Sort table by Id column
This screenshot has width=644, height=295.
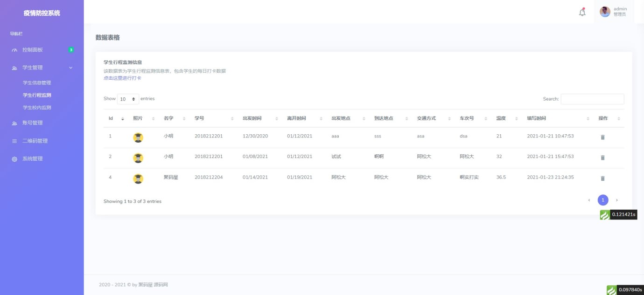point(116,118)
